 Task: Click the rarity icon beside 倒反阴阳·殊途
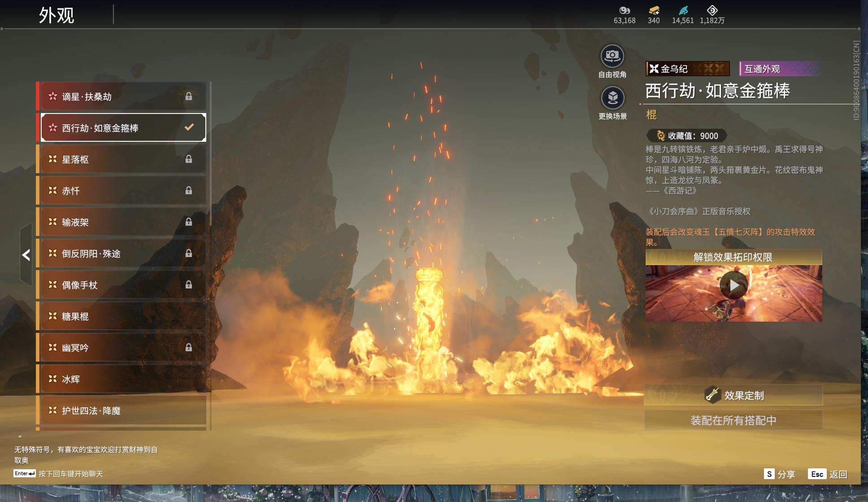pyautogui.click(x=52, y=253)
